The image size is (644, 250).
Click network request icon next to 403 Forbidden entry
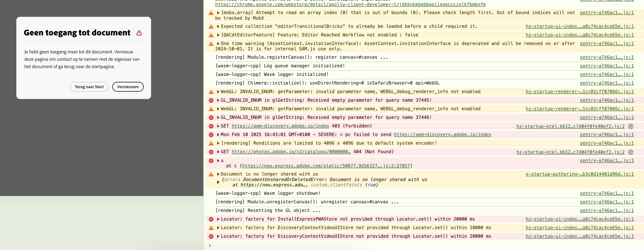point(631,126)
